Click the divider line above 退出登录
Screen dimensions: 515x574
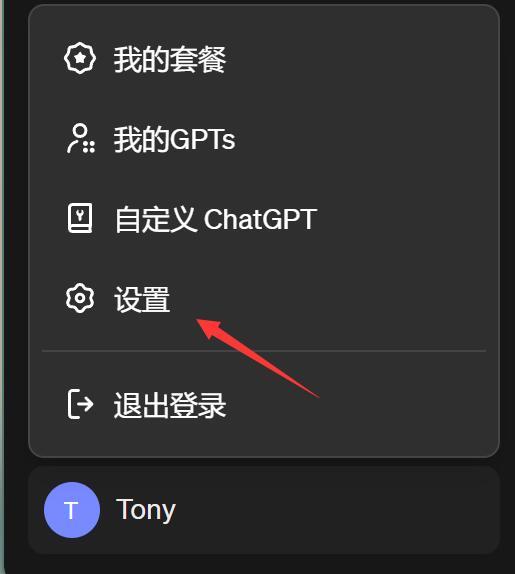[264, 351]
